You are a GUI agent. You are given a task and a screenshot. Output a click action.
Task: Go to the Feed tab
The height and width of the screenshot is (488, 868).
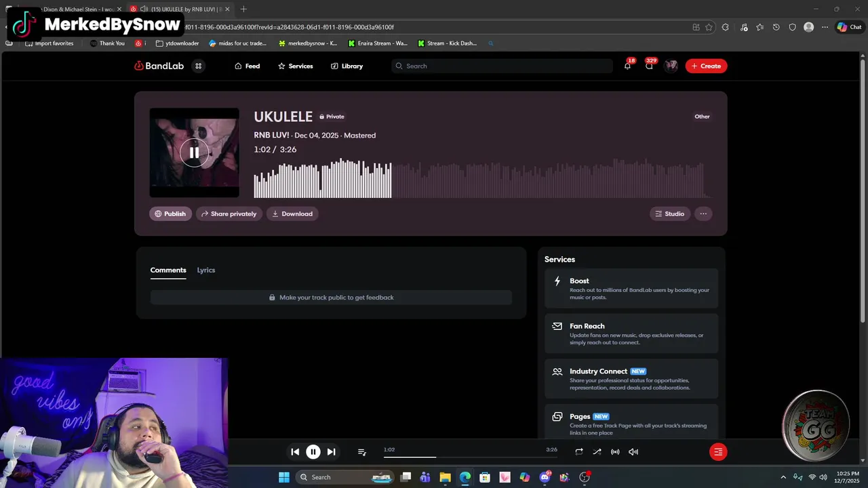pos(248,66)
